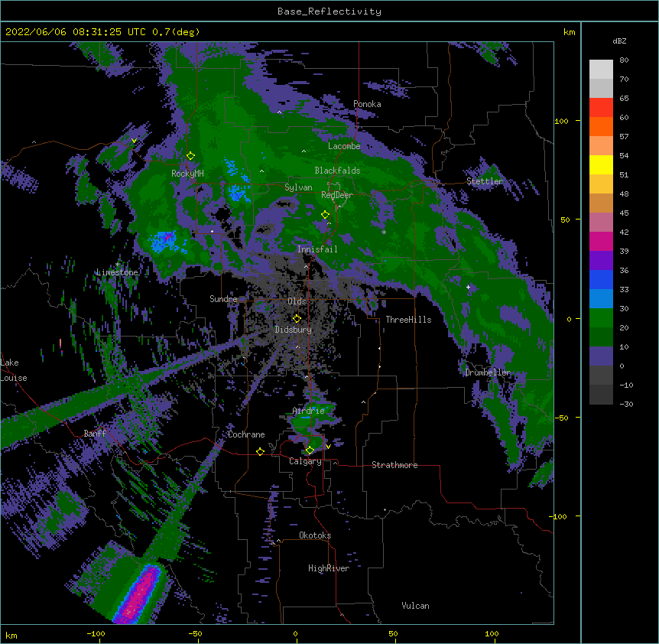
Task: Select the slate purple 10-0 dBZ legend swatch
Action: 601,356
